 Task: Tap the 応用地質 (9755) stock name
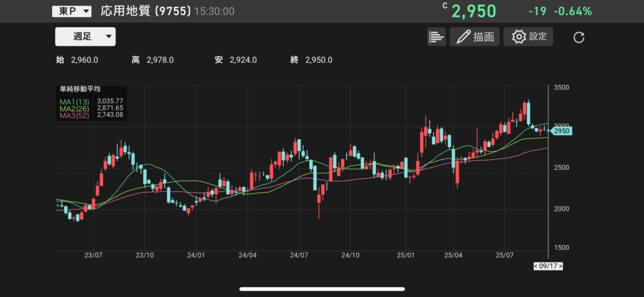[146, 11]
